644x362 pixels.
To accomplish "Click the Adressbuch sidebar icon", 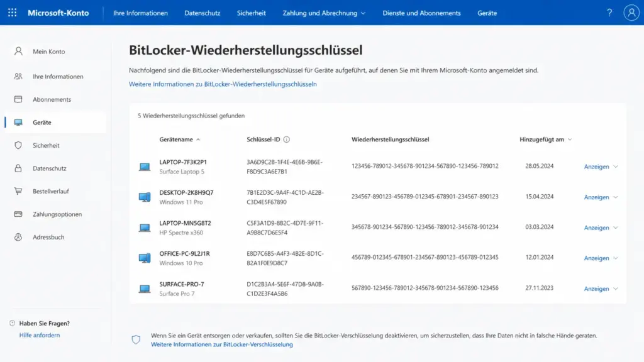I will pos(18,237).
